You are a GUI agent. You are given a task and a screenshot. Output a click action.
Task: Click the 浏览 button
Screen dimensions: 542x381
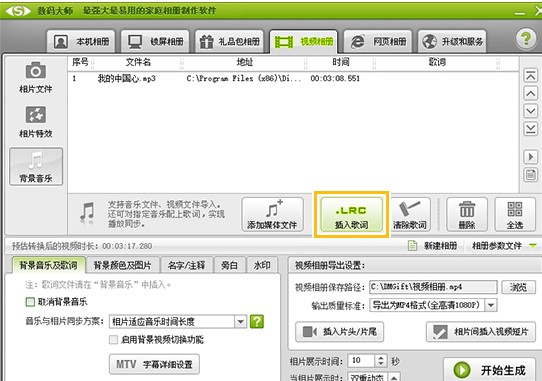click(x=518, y=287)
